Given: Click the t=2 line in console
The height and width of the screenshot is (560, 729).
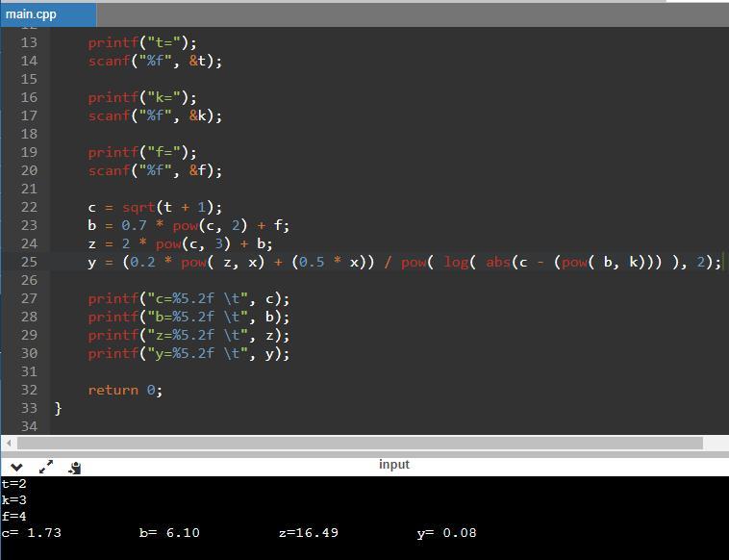Looking at the screenshot, I should click(x=14, y=485).
